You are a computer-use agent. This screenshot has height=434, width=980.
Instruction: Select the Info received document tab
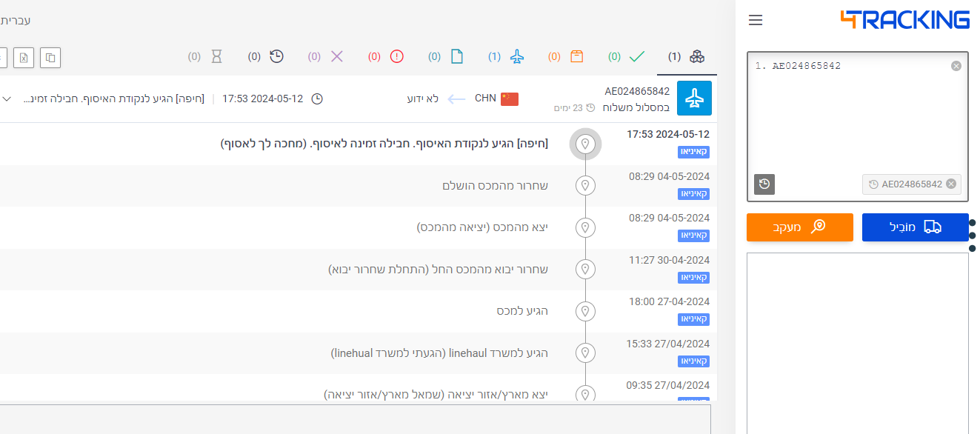pos(446,56)
